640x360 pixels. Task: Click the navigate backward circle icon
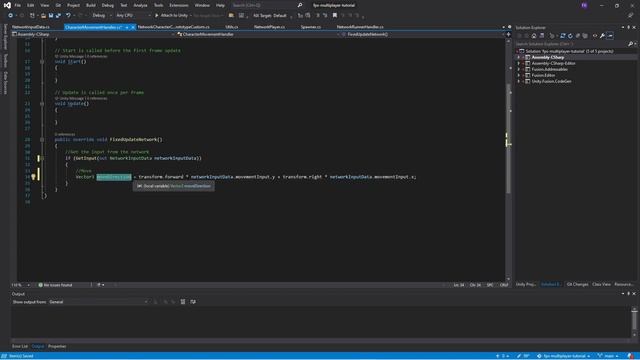pyautogui.click(x=10, y=16)
